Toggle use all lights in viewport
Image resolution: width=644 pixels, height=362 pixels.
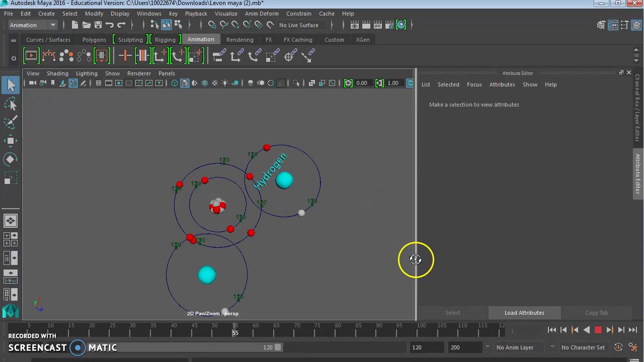click(225, 83)
